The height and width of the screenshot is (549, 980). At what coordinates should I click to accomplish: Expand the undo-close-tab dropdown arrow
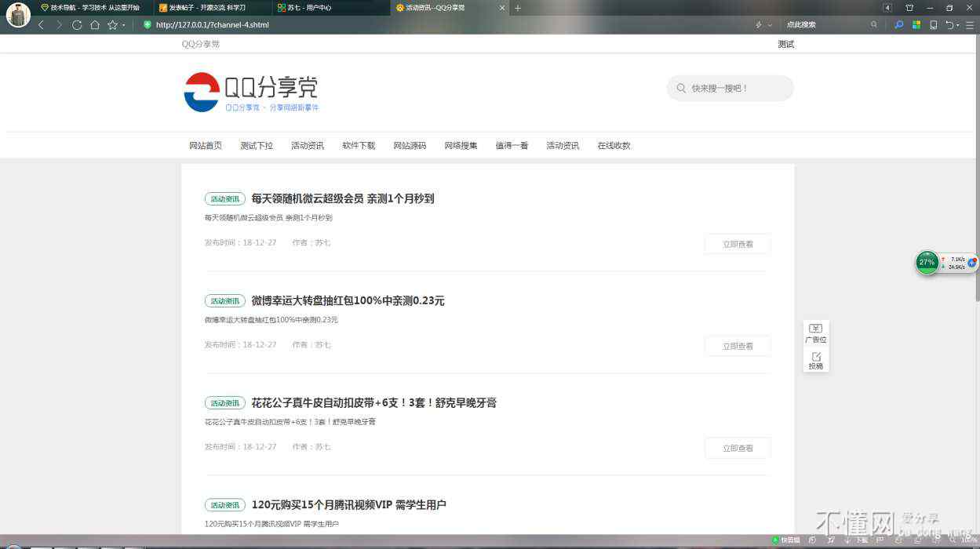coord(958,25)
